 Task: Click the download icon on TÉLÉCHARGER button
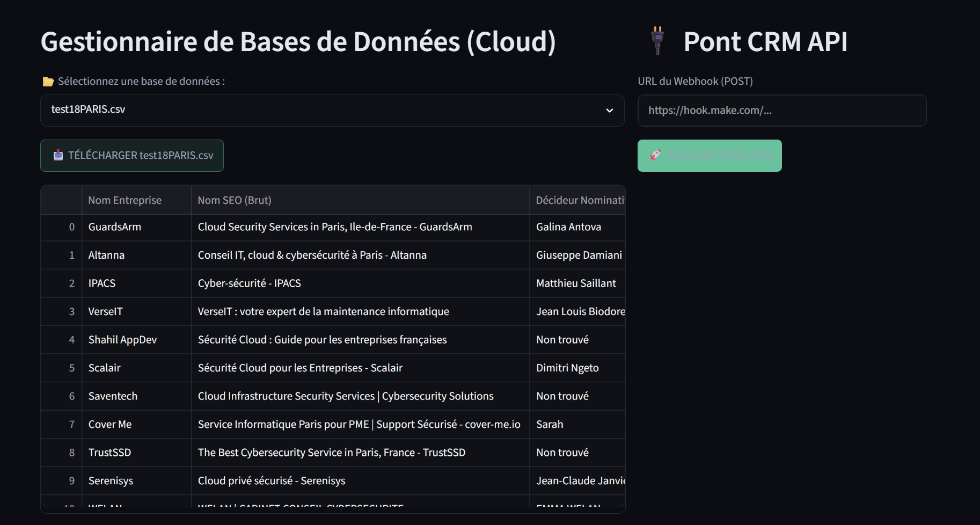click(x=58, y=156)
